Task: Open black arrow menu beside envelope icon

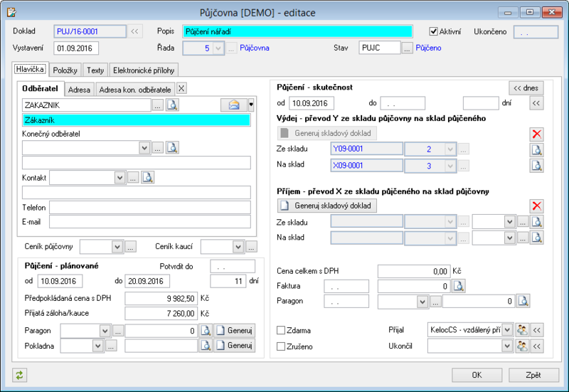Action: pos(251,105)
